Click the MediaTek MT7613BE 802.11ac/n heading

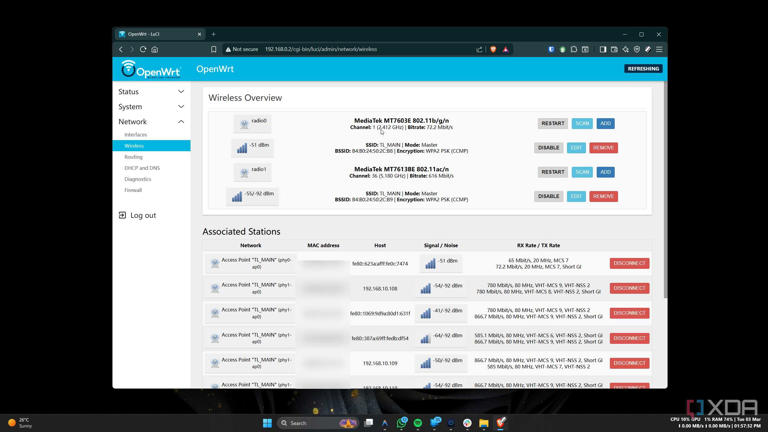point(402,169)
